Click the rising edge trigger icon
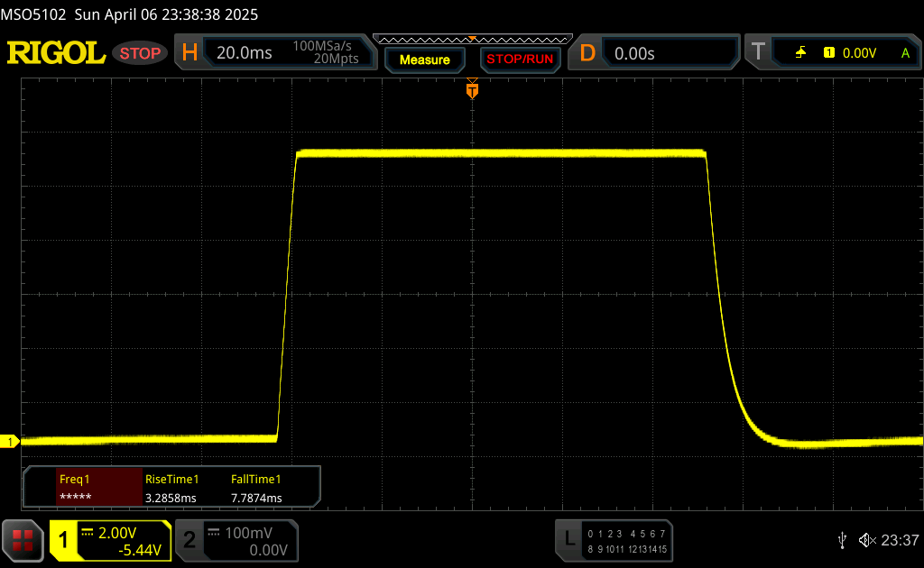 pyautogui.click(x=800, y=53)
